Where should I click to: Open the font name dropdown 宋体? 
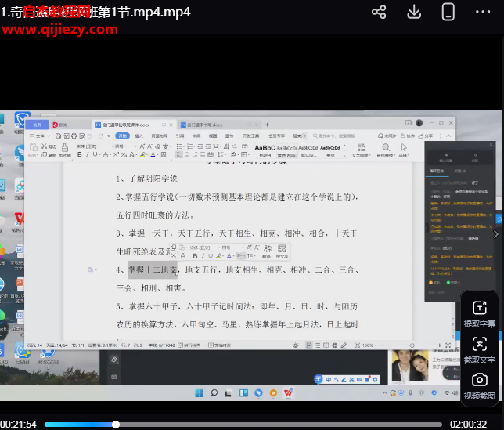(x=93, y=146)
